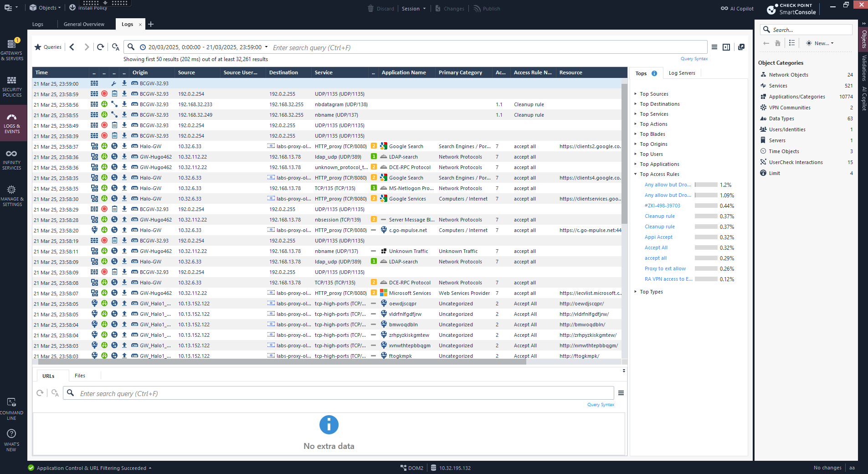This screenshot has height=474, width=868.
Task: Expand the Top Sources section
Action: tap(653, 94)
